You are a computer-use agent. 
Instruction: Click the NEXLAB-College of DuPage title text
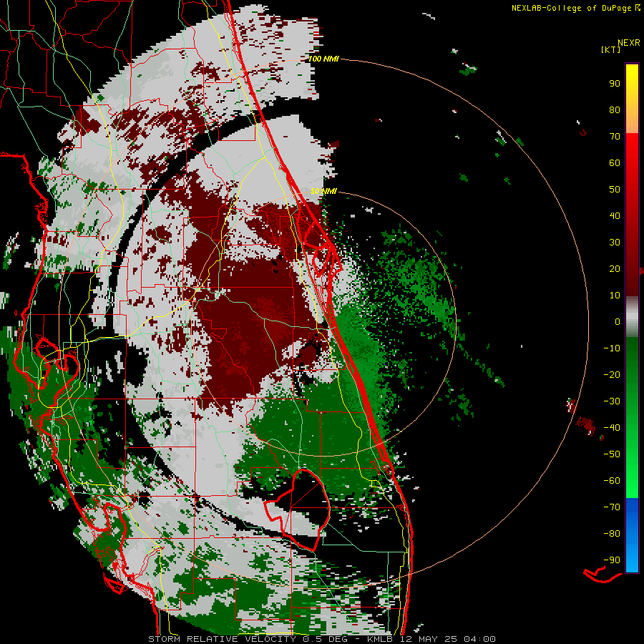tap(576, 8)
